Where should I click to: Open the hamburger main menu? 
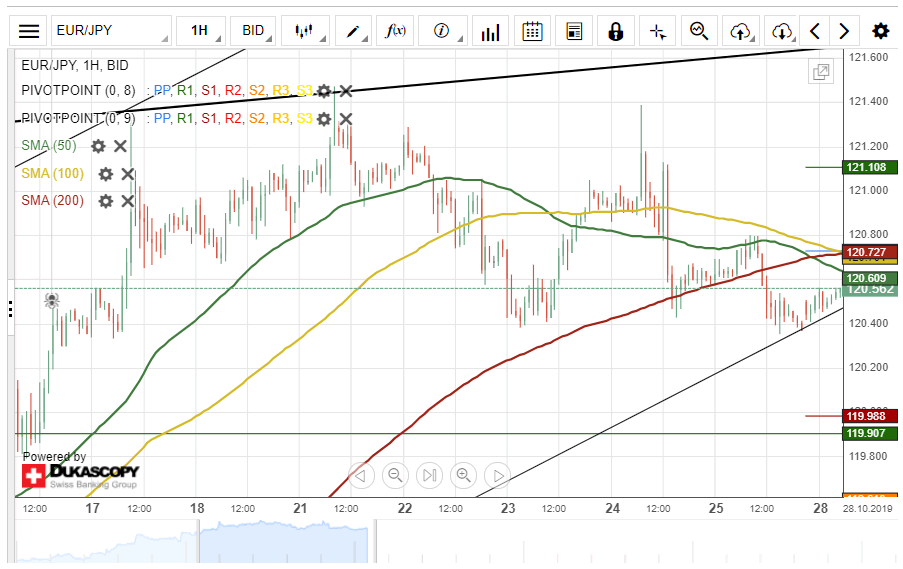click(x=30, y=31)
